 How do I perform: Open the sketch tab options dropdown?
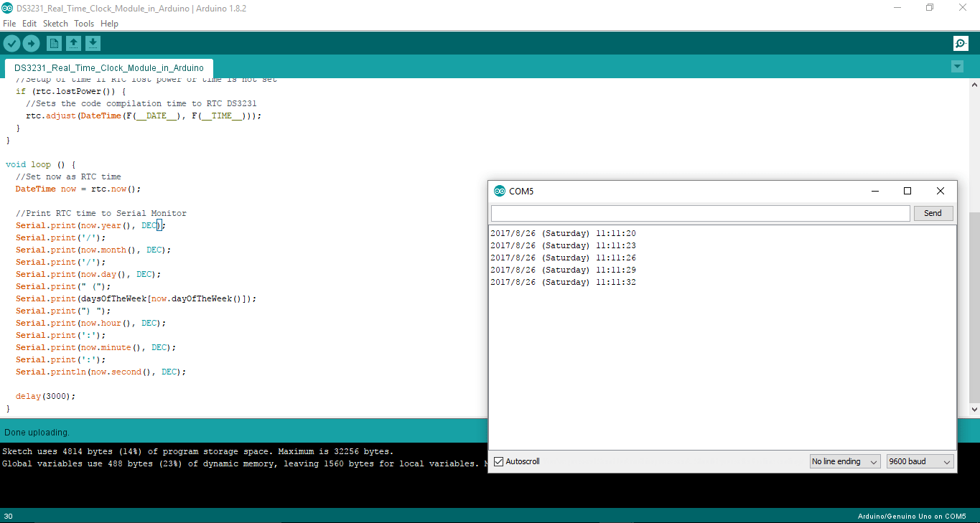(957, 65)
